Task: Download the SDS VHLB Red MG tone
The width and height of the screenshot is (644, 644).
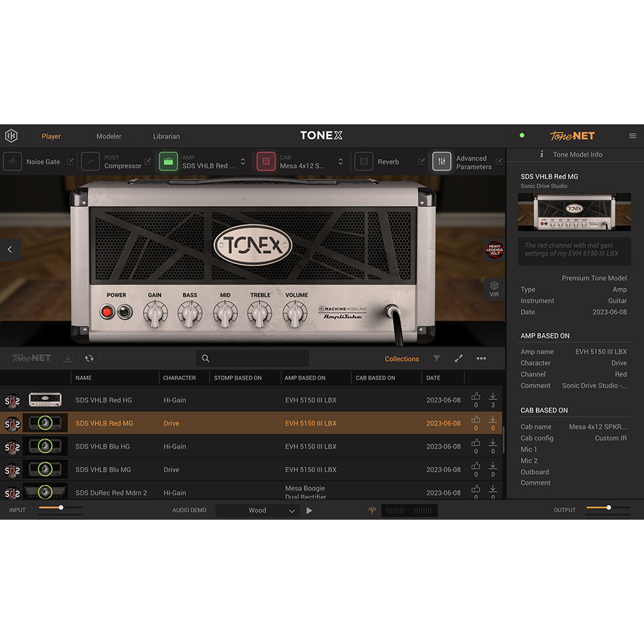Action: tap(493, 419)
